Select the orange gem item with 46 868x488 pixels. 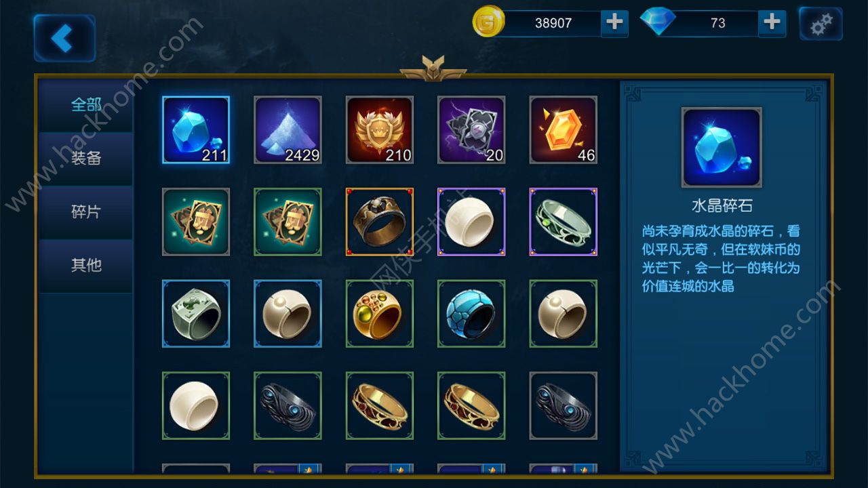click(x=564, y=130)
